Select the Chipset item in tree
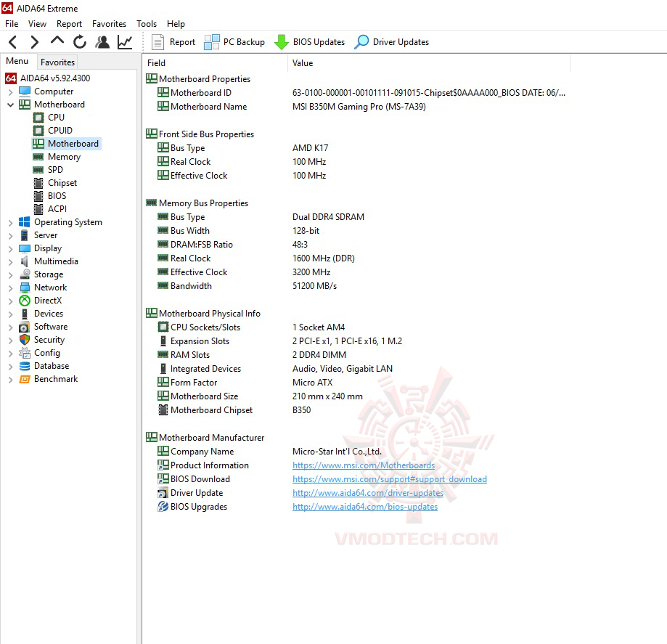Image resolution: width=667 pixels, height=644 pixels. coord(62,183)
